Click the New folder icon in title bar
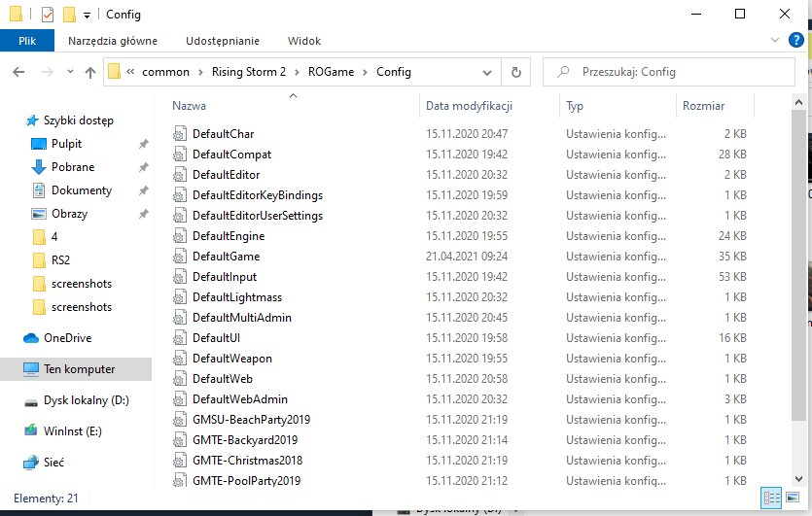This screenshot has width=812, height=516. (x=69, y=15)
